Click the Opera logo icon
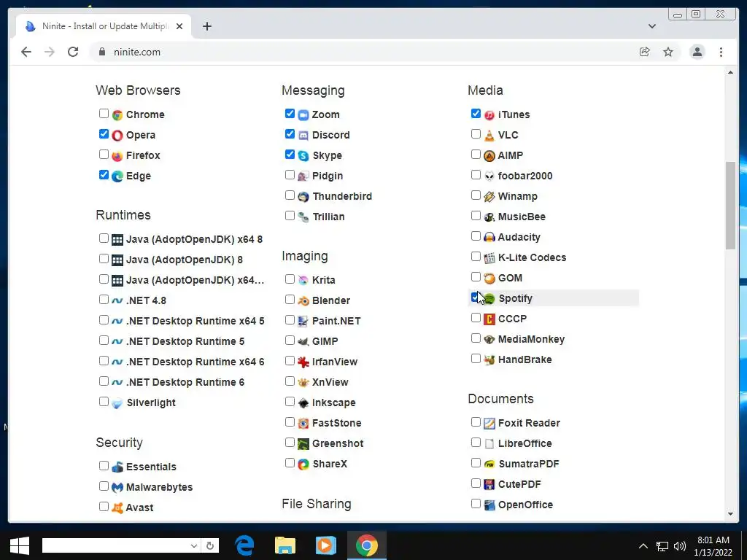Image resolution: width=747 pixels, height=560 pixels. point(117,135)
